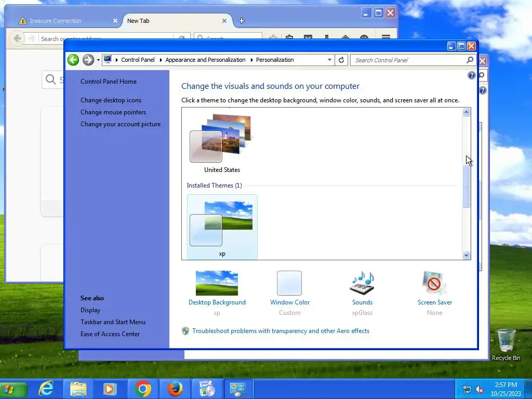Switch to Control Panel taskbar button

[x=237, y=389]
